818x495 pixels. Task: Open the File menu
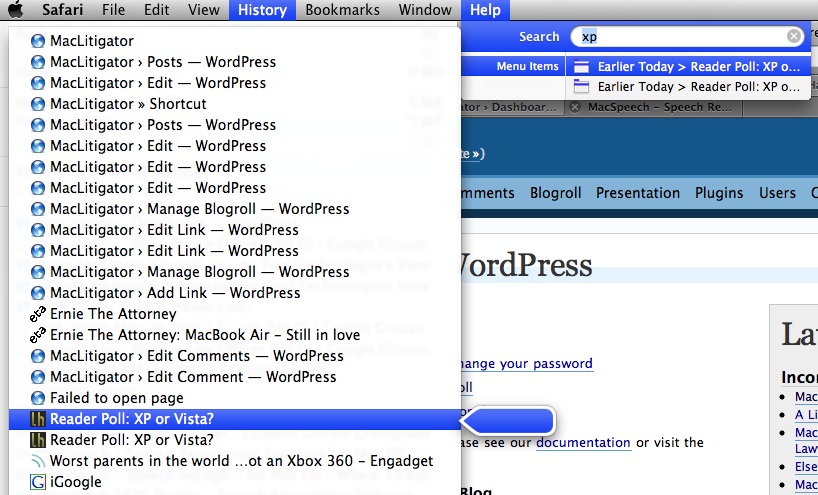pyautogui.click(x=113, y=9)
